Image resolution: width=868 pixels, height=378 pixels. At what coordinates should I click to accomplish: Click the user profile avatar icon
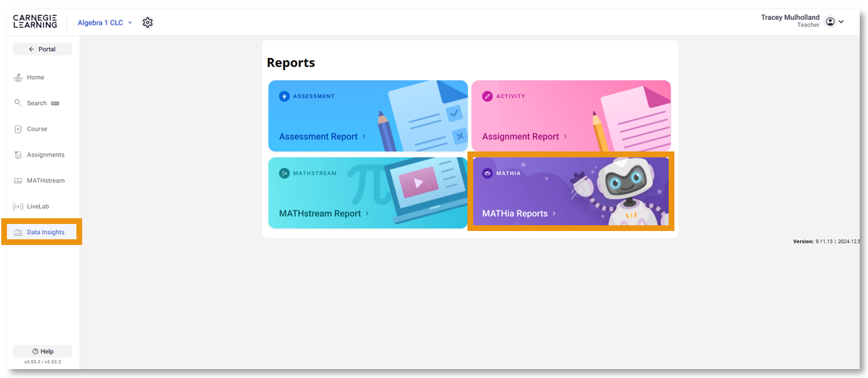point(830,22)
